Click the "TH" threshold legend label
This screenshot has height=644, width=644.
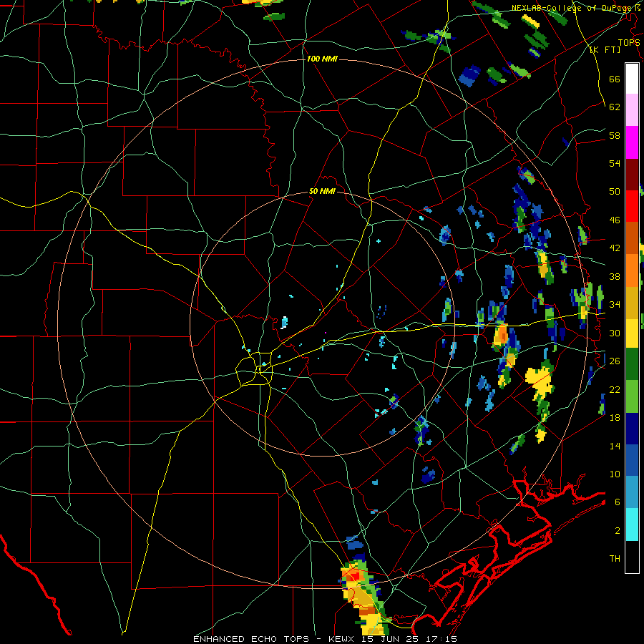(x=615, y=559)
